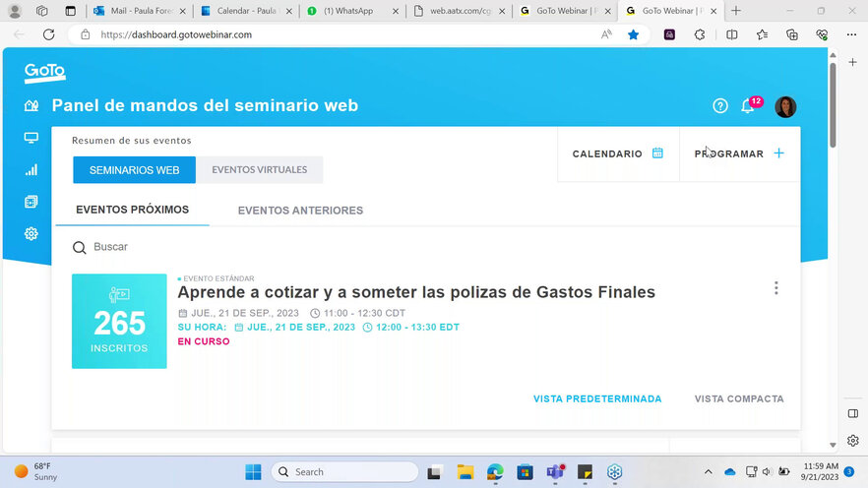Choose Vista Compacta layout
Image resolution: width=868 pixels, height=488 pixels.
739,398
